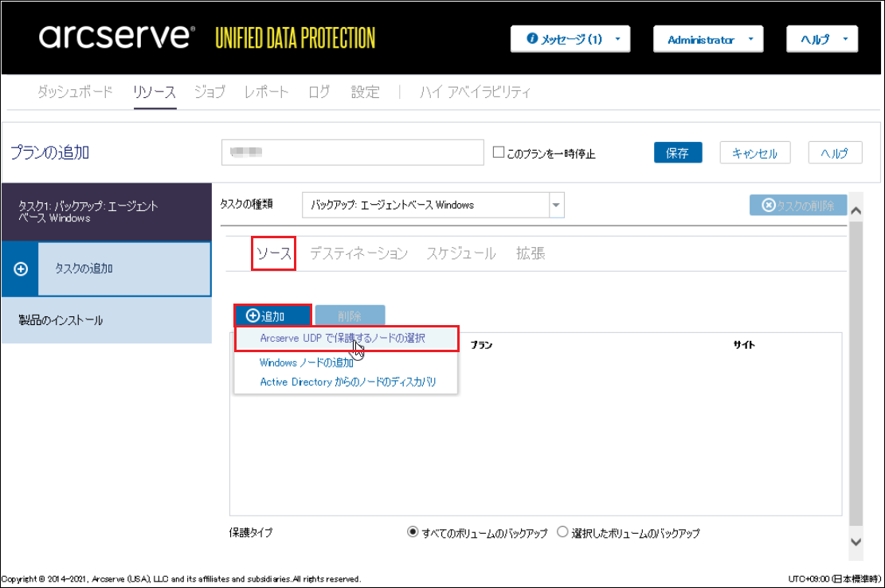Click the ヘルプ button beside キャンセル
885x588 pixels.
(835, 152)
